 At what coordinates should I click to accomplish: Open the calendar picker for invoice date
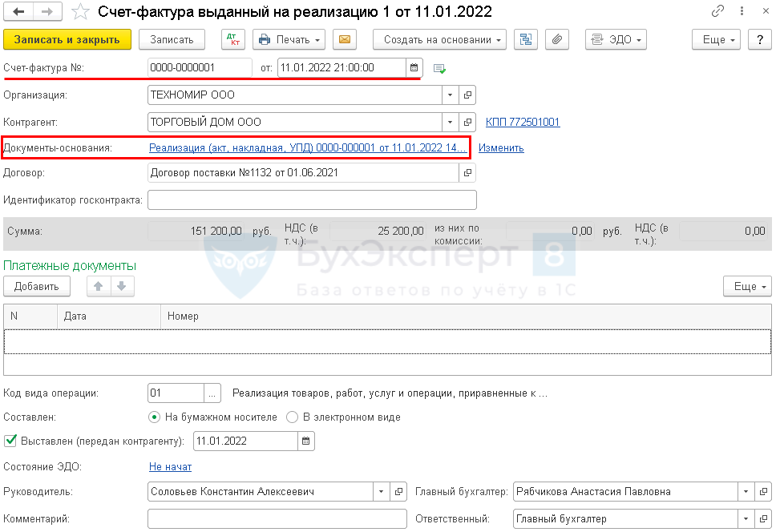(414, 68)
